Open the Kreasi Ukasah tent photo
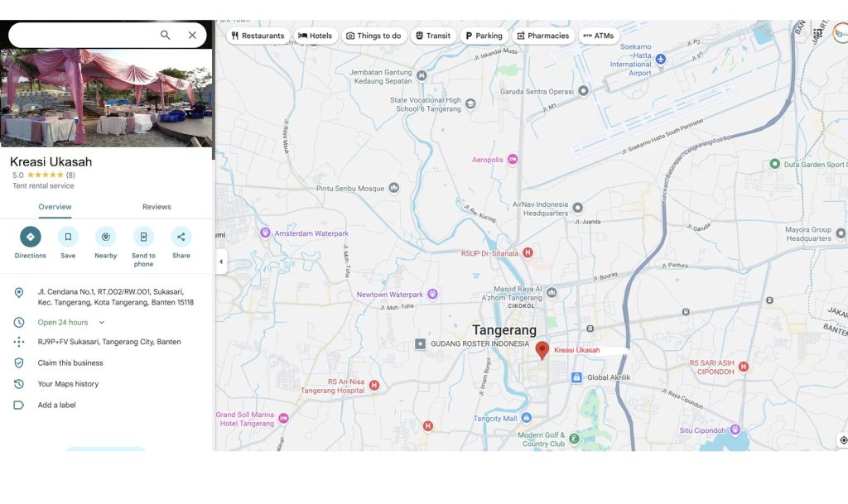 pos(106,98)
